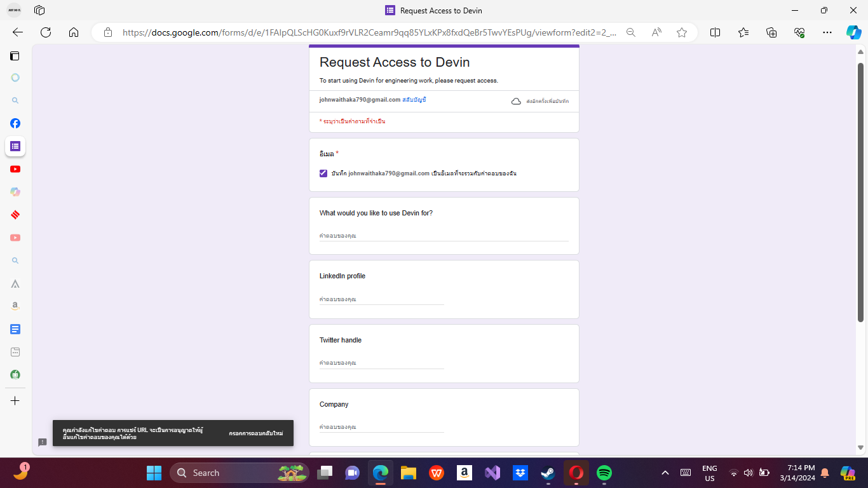The image size is (868, 488).
Task: Click the Company answer field
Action: tap(382, 427)
